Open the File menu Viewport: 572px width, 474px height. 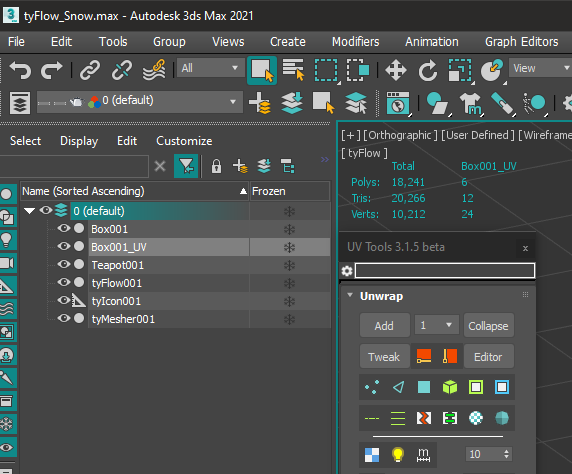coord(16,42)
